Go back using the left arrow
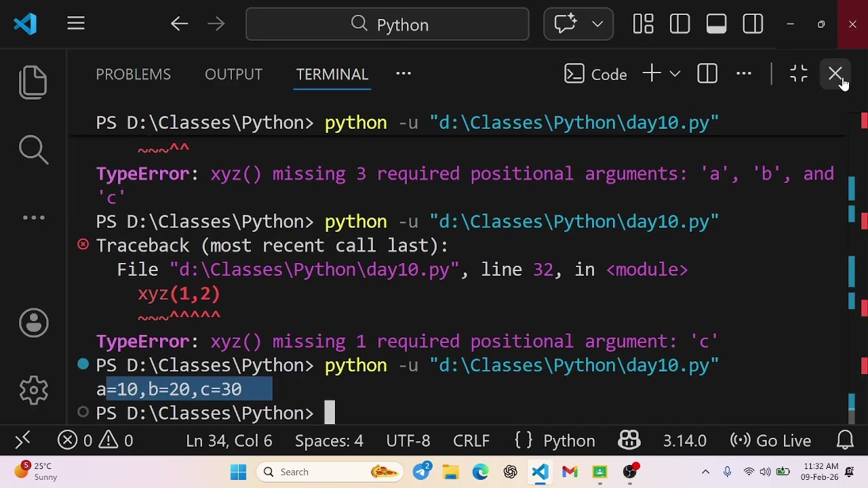The image size is (868, 488). 179,24
